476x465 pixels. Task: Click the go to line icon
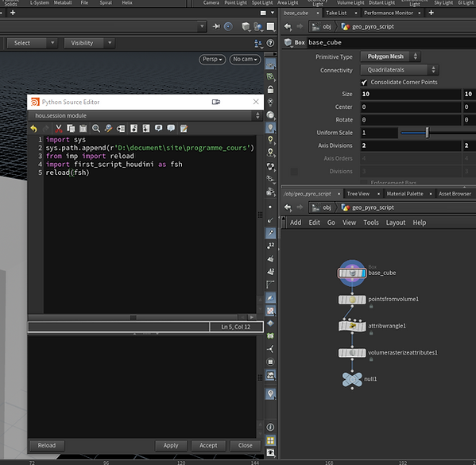[121, 129]
